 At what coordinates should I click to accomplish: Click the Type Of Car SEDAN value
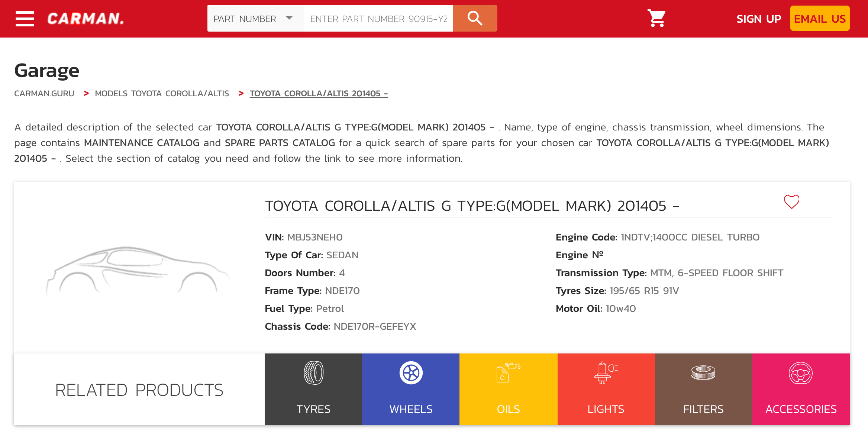pyautogui.click(x=342, y=255)
